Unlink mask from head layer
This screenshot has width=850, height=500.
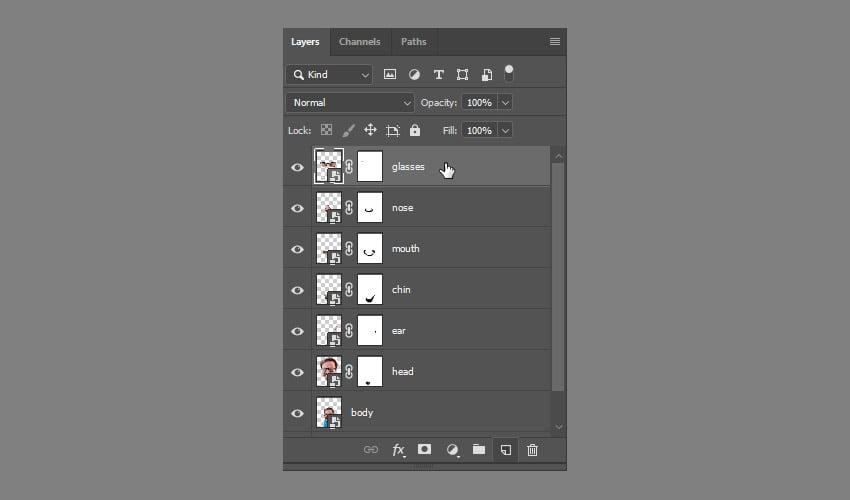coord(349,371)
